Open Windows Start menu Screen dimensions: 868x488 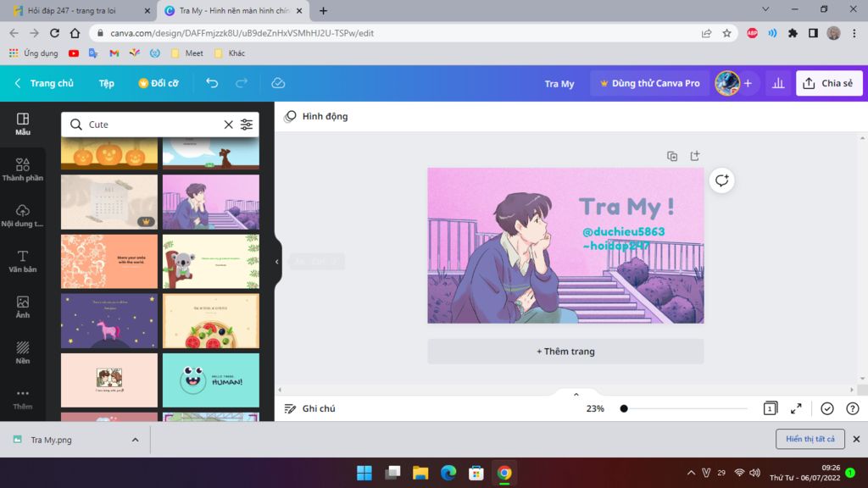pyautogui.click(x=364, y=473)
